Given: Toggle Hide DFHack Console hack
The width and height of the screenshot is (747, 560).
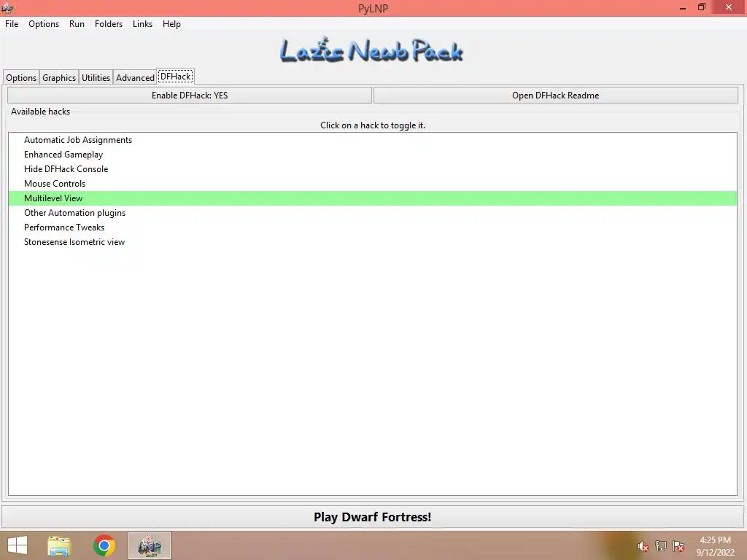Looking at the screenshot, I should [373, 169].
